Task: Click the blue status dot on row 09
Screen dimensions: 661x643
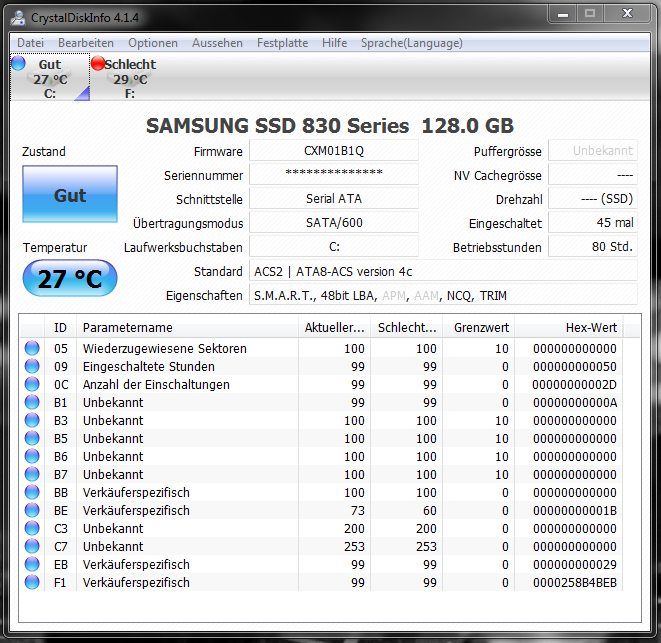Action: coord(32,366)
